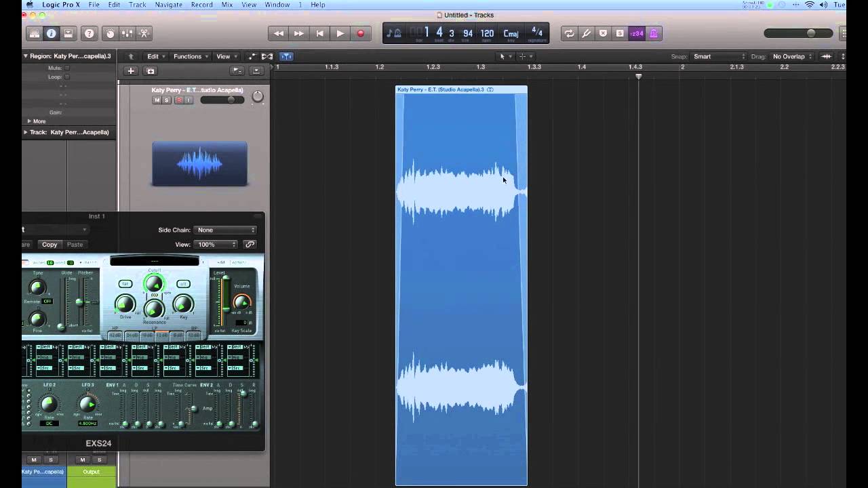Toggle the EXS24 plugin link button
This screenshot has height=488, width=868.
point(250,245)
